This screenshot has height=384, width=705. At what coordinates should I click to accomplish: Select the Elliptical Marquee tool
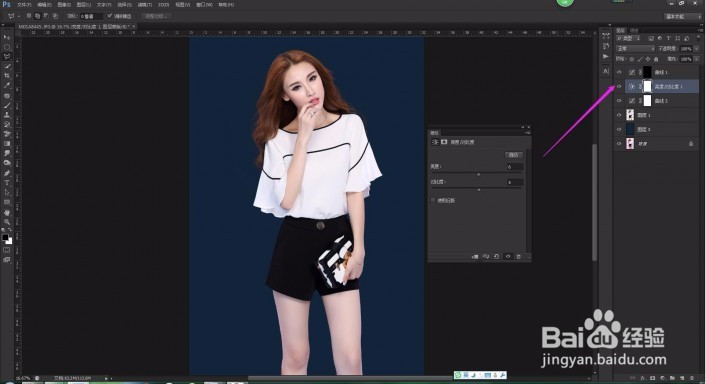click(x=7, y=47)
